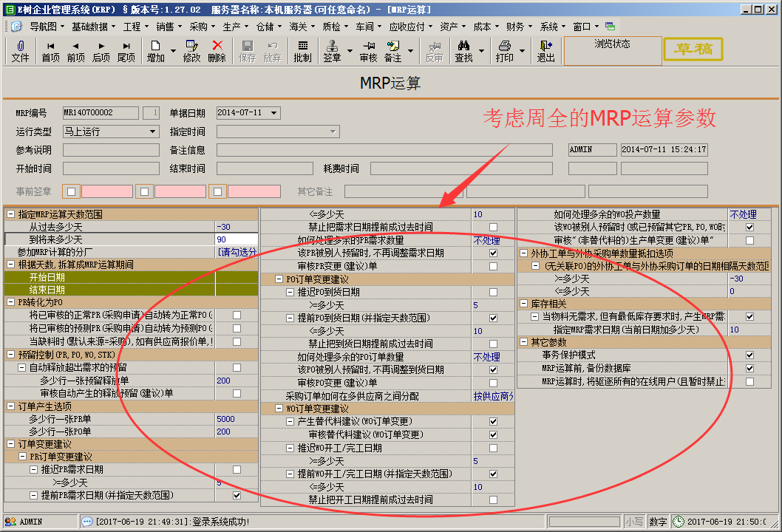This screenshot has width=782, height=532.
Task: Click the window layout icon after 窗口 menu
Action: pos(610,26)
